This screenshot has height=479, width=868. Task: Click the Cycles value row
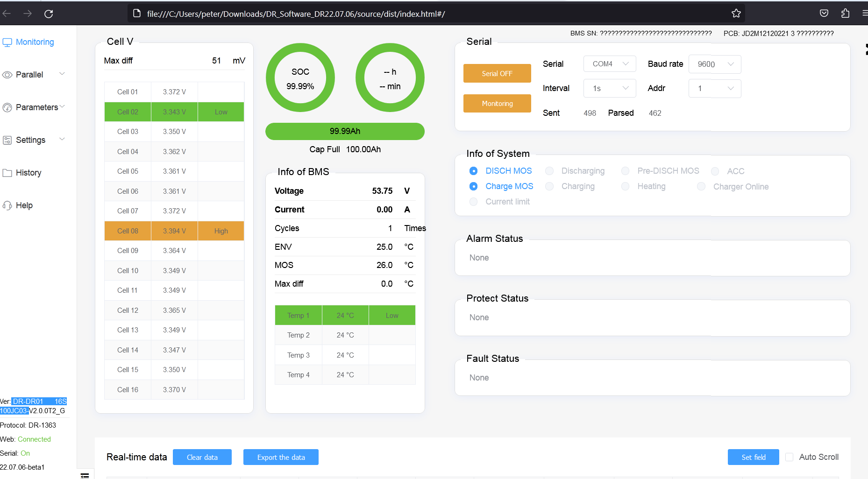(345, 228)
